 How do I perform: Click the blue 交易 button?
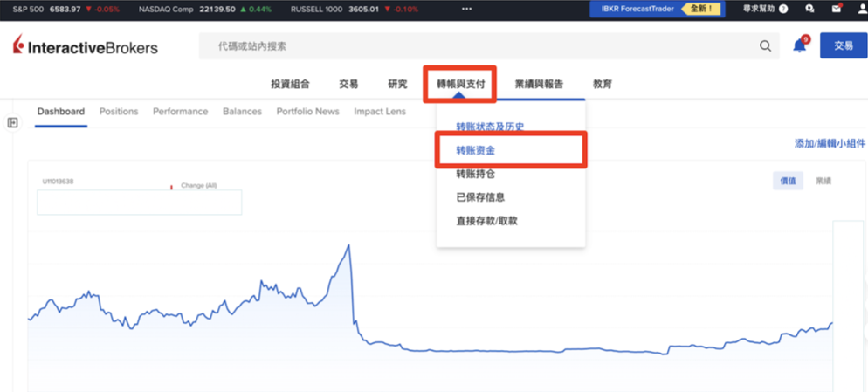pyautogui.click(x=843, y=46)
